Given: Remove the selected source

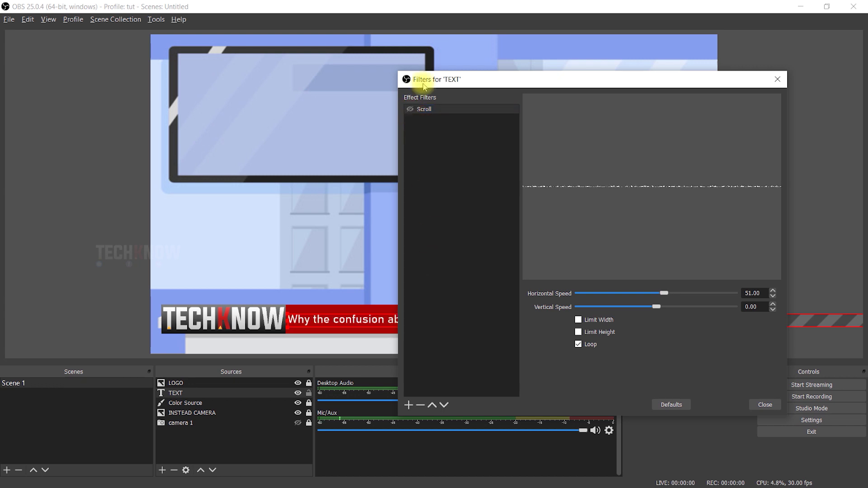Looking at the screenshot, I should click(174, 470).
